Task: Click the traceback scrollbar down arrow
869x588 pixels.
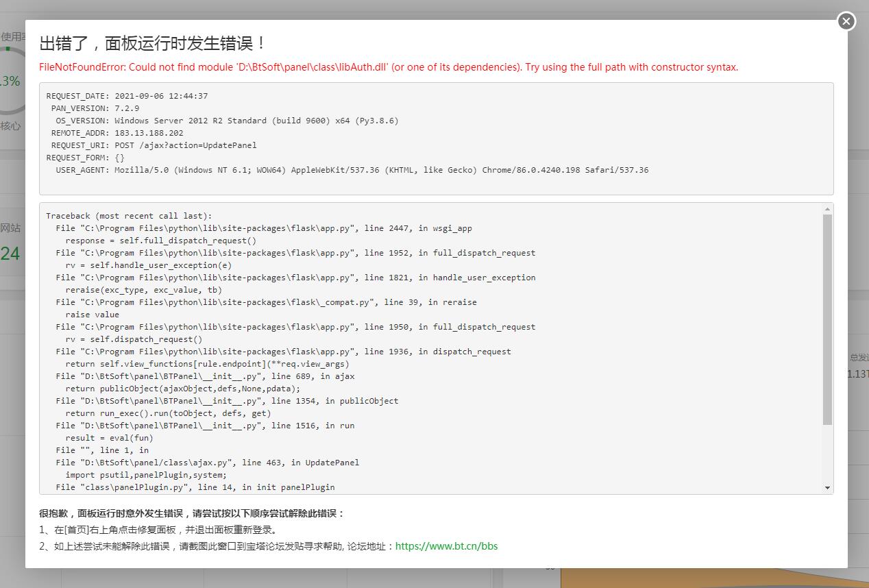Action: coord(827,488)
